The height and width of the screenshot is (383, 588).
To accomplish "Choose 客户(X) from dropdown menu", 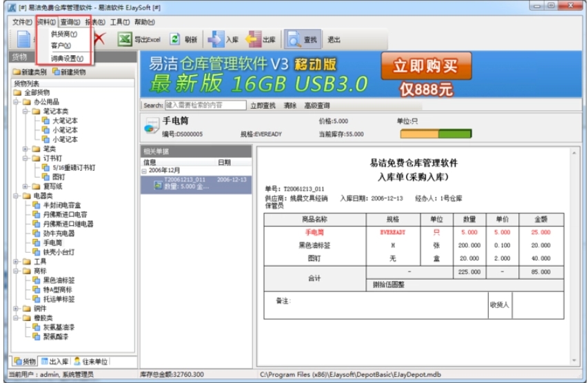I will pos(61,45).
